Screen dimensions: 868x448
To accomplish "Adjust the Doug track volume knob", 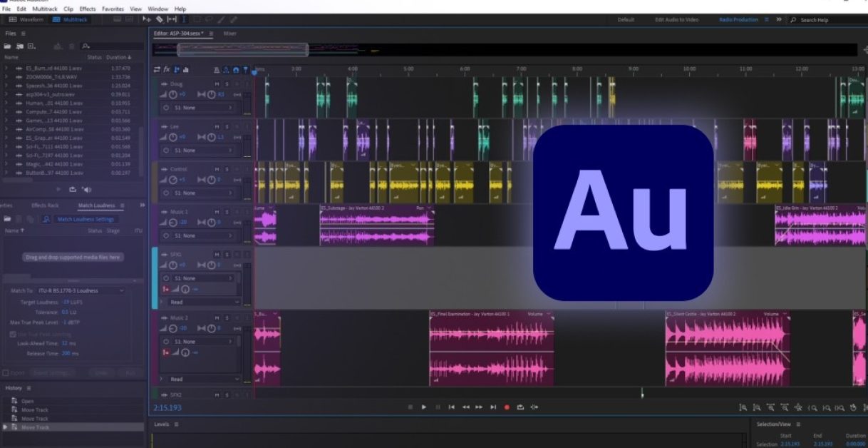I will tap(173, 94).
